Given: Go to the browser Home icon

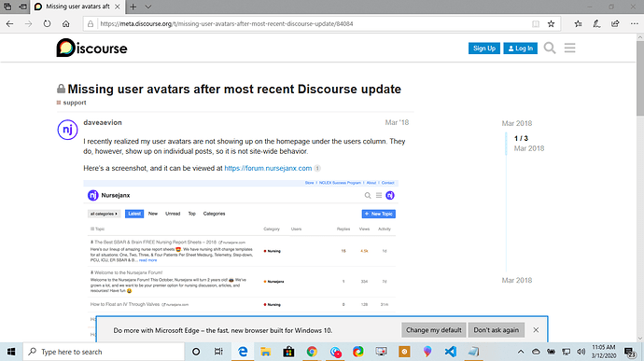Looking at the screenshot, I should [65, 24].
